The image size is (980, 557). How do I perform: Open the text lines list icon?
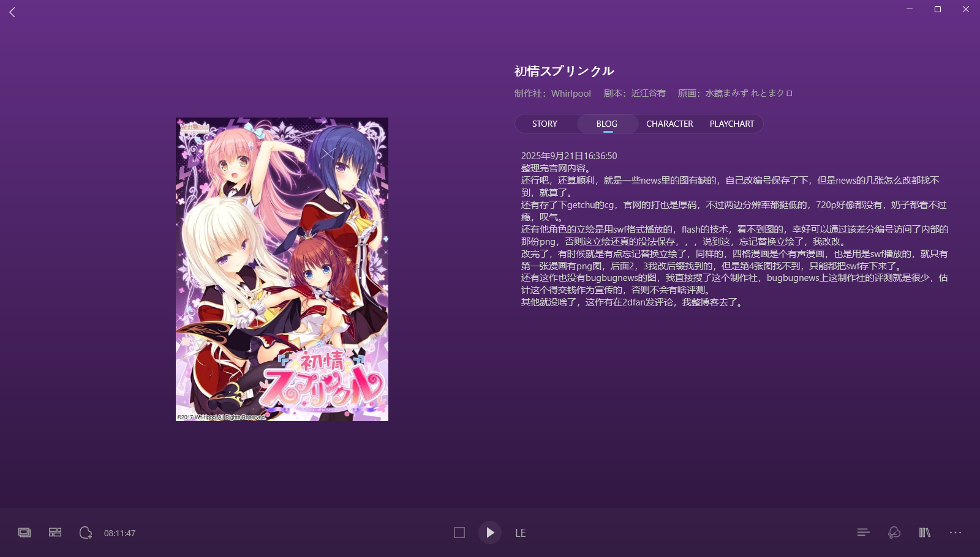click(864, 533)
